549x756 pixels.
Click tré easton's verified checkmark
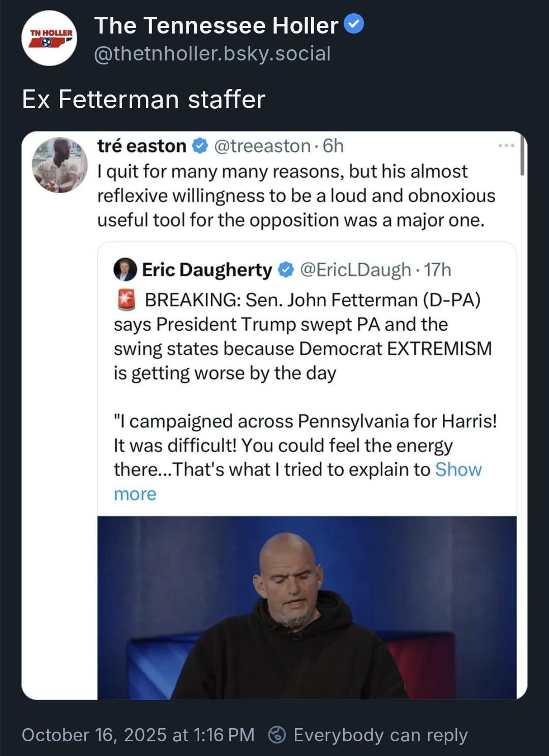click(x=200, y=146)
